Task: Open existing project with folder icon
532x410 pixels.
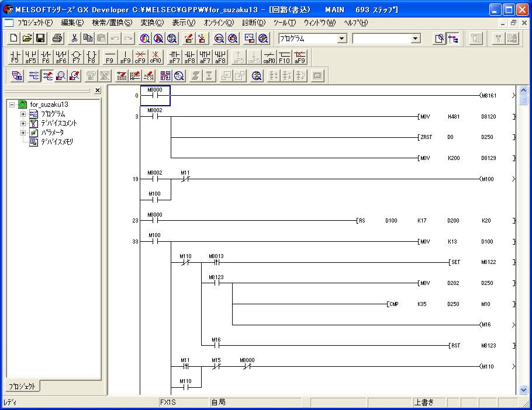Action: tap(27, 39)
